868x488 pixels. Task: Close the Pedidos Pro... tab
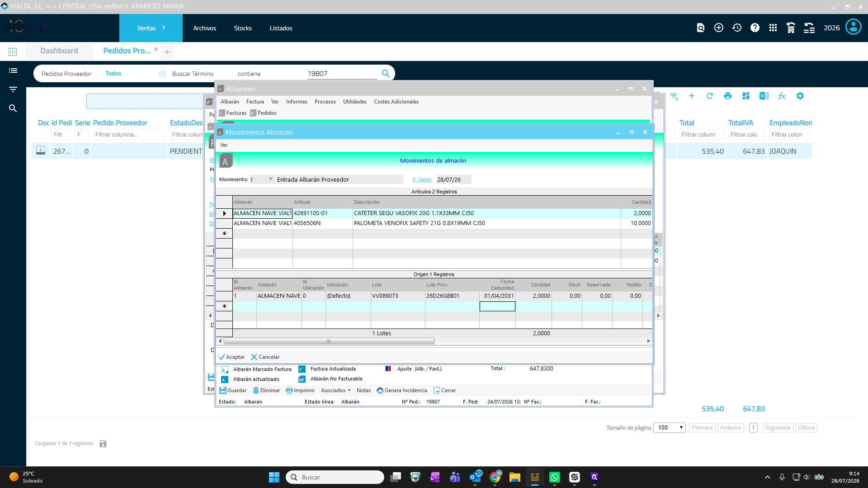click(156, 49)
